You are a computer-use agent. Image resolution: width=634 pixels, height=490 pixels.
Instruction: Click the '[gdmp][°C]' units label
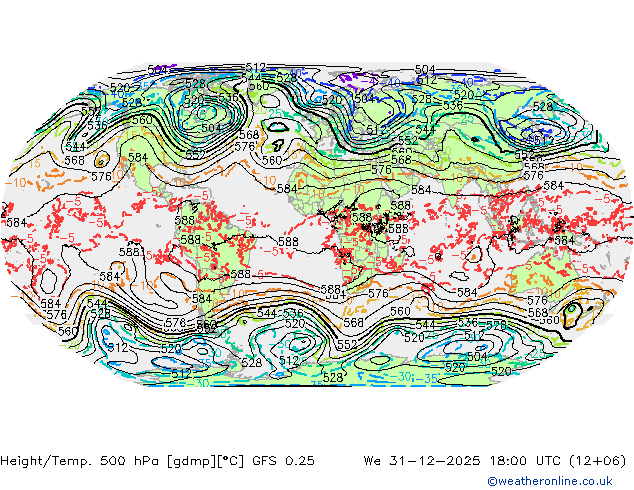point(205,461)
